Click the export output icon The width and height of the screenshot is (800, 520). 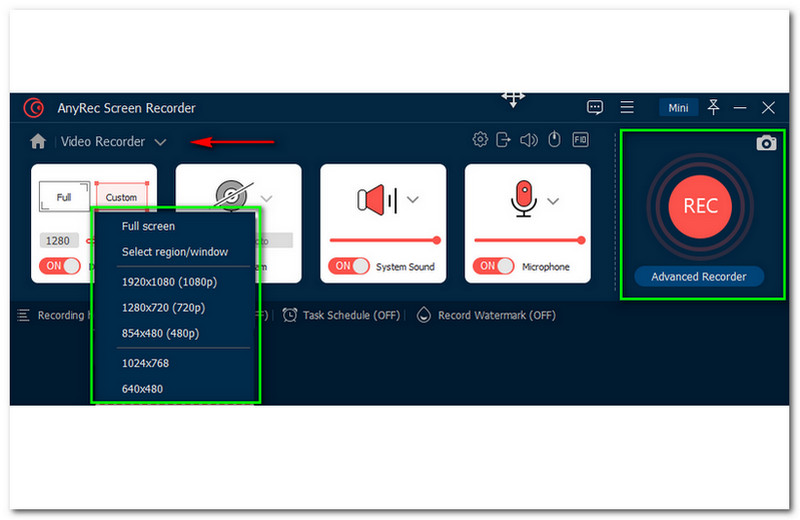point(503,139)
